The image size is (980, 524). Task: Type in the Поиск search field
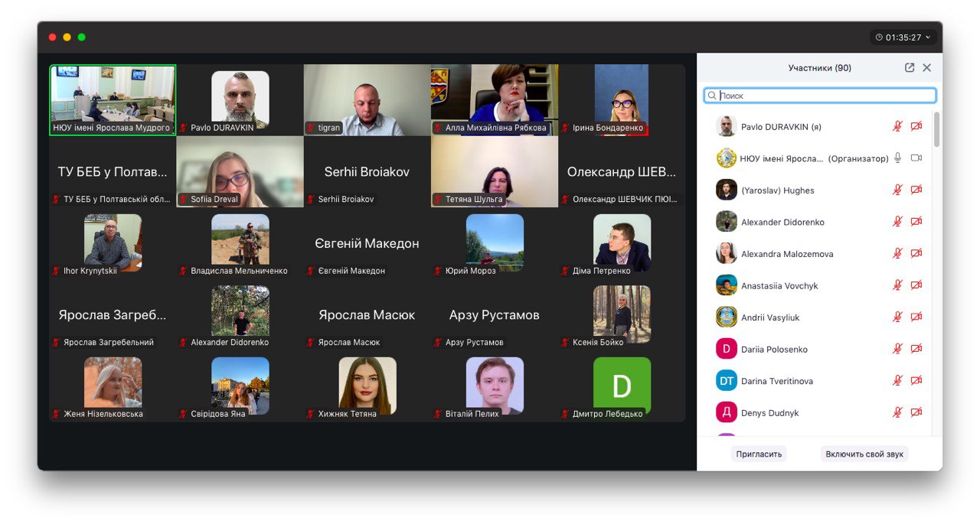(823, 96)
